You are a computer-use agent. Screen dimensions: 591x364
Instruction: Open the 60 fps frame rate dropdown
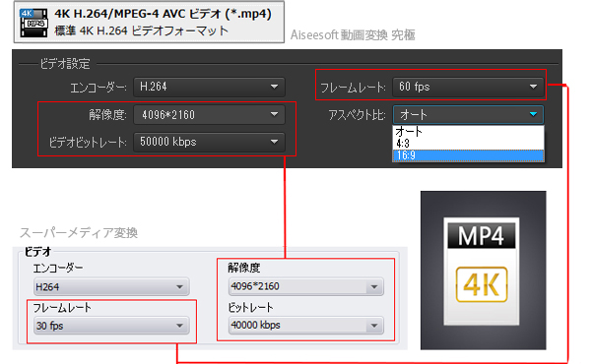click(468, 87)
